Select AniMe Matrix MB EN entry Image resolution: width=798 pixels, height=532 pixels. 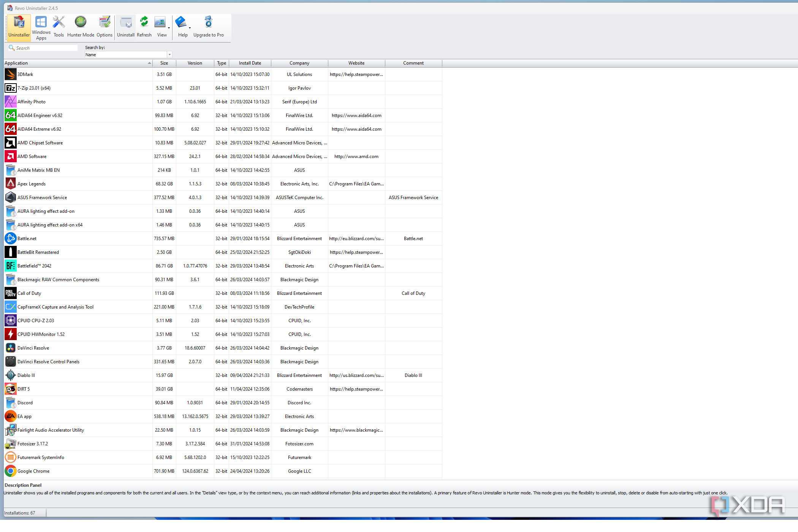(38, 170)
